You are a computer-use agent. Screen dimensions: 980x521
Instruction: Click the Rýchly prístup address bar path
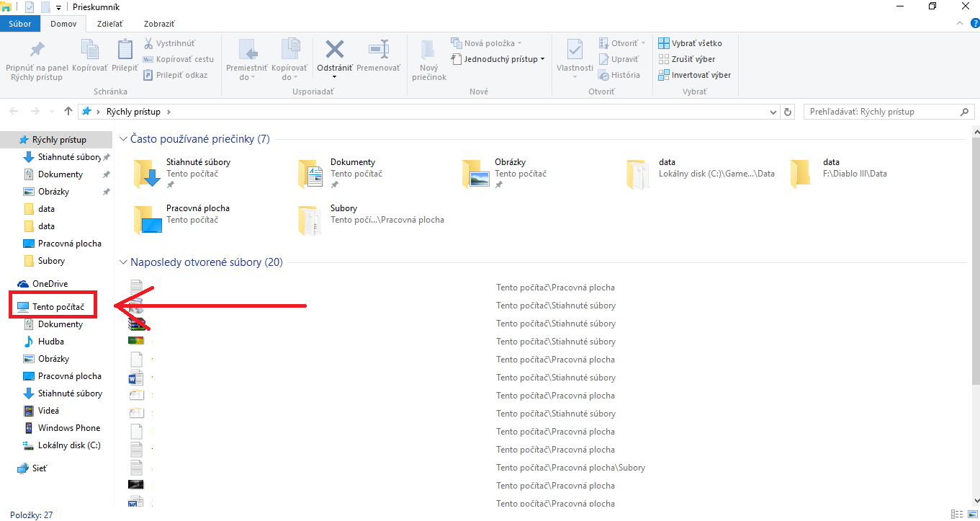coord(133,112)
